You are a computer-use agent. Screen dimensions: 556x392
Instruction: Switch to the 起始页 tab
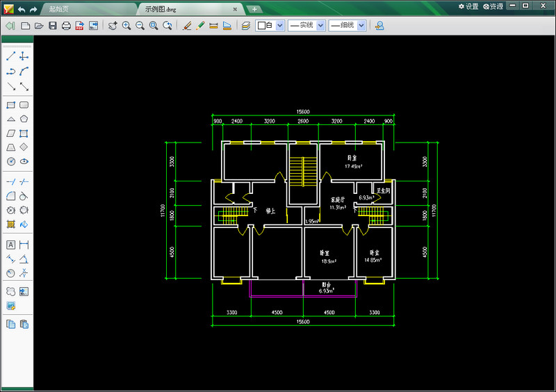(58, 9)
